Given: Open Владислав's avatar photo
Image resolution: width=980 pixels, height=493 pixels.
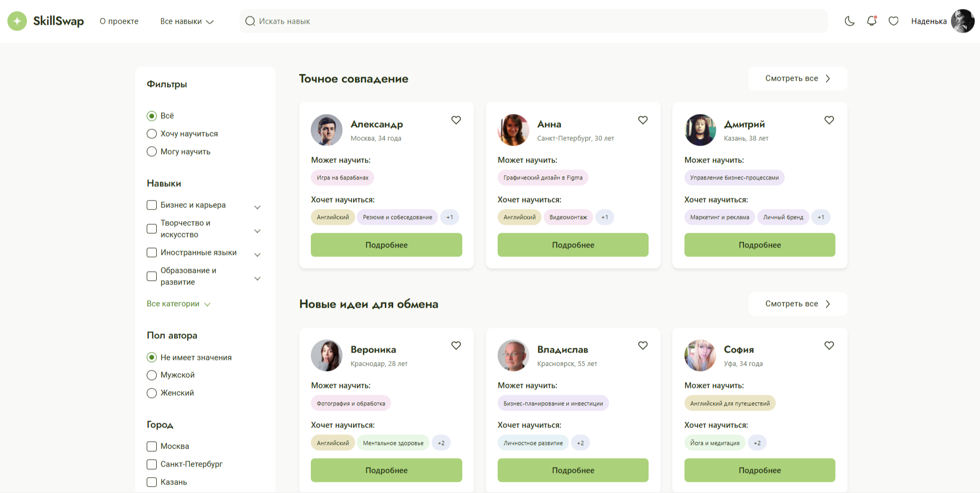Looking at the screenshot, I should [513, 355].
